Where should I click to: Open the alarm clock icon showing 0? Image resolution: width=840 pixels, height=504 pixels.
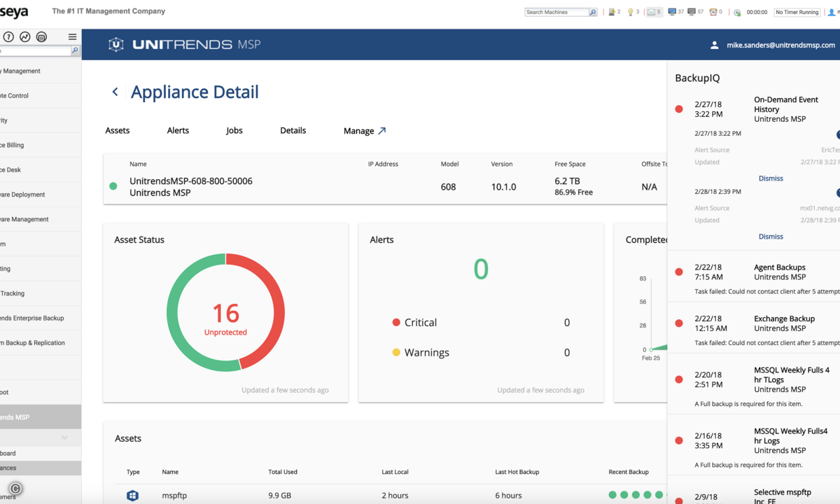click(713, 12)
